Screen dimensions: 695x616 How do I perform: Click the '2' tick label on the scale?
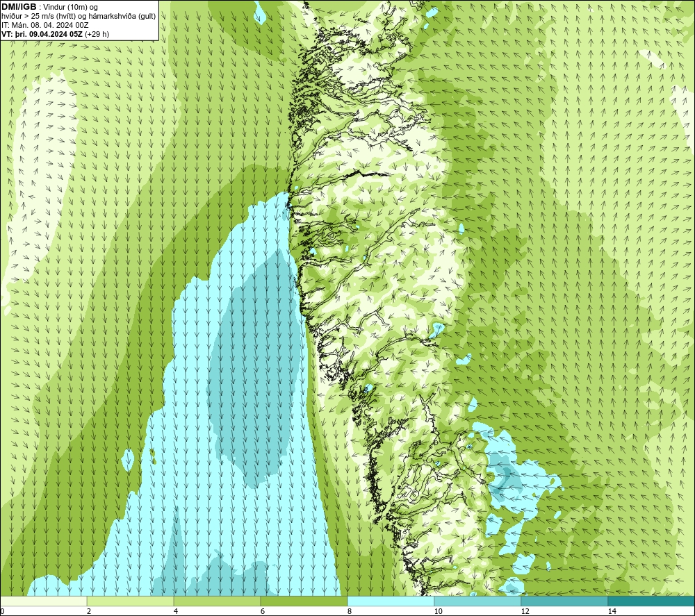(89, 611)
